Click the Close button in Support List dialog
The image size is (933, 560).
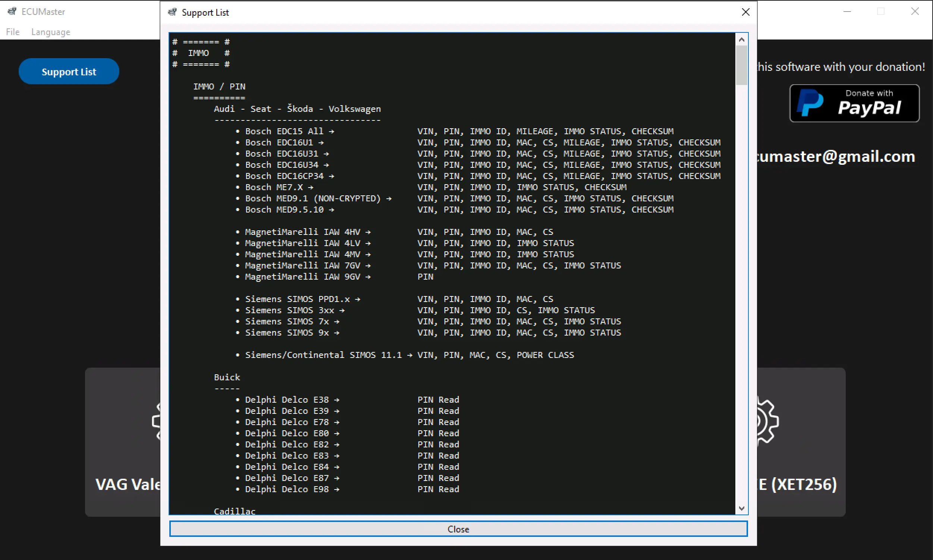[458, 529]
